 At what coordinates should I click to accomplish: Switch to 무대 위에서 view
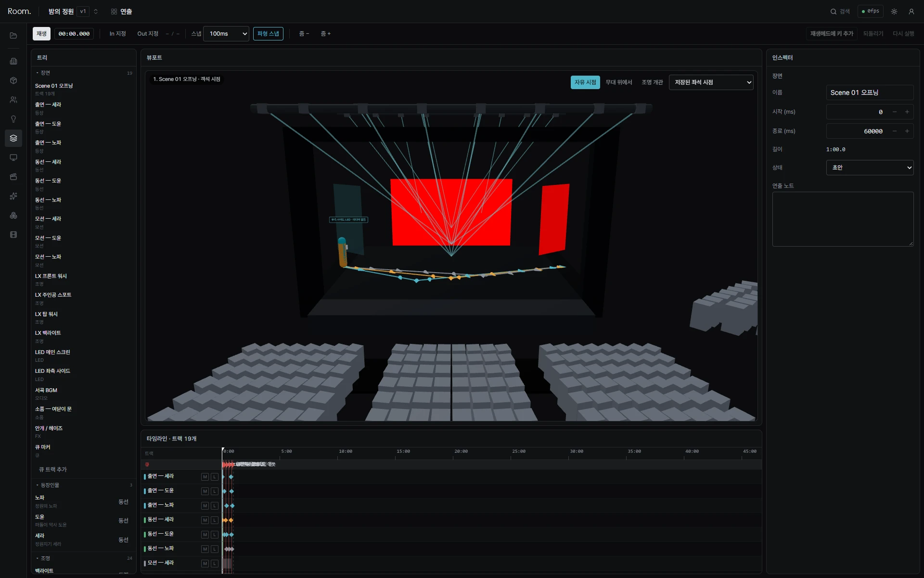619,82
